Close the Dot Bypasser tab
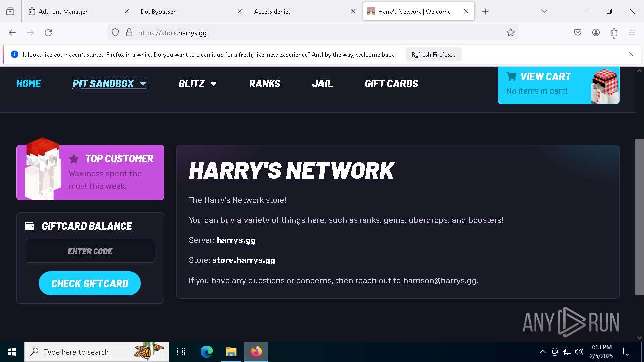The width and height of the screenshot is (644, 362). point(240,11)
